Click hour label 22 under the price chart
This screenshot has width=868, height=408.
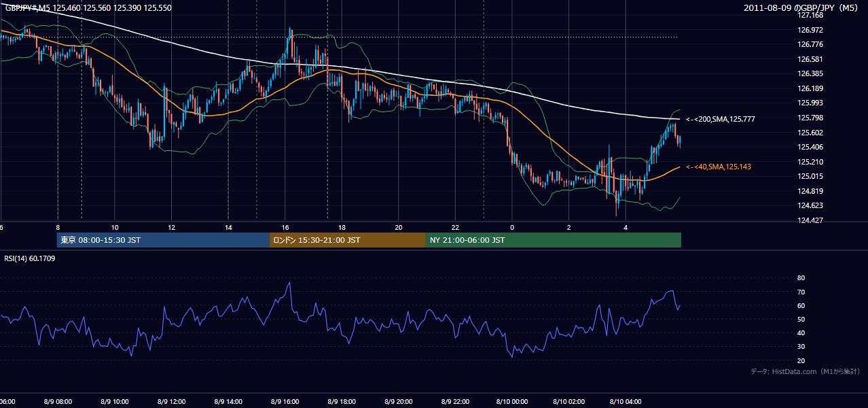455,227
